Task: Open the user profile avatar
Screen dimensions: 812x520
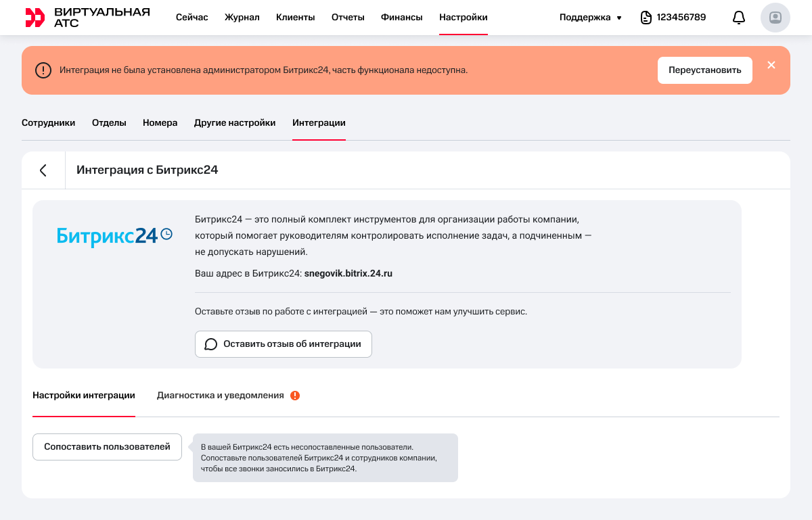Action: pyautogui.click(x=775, y=18)
